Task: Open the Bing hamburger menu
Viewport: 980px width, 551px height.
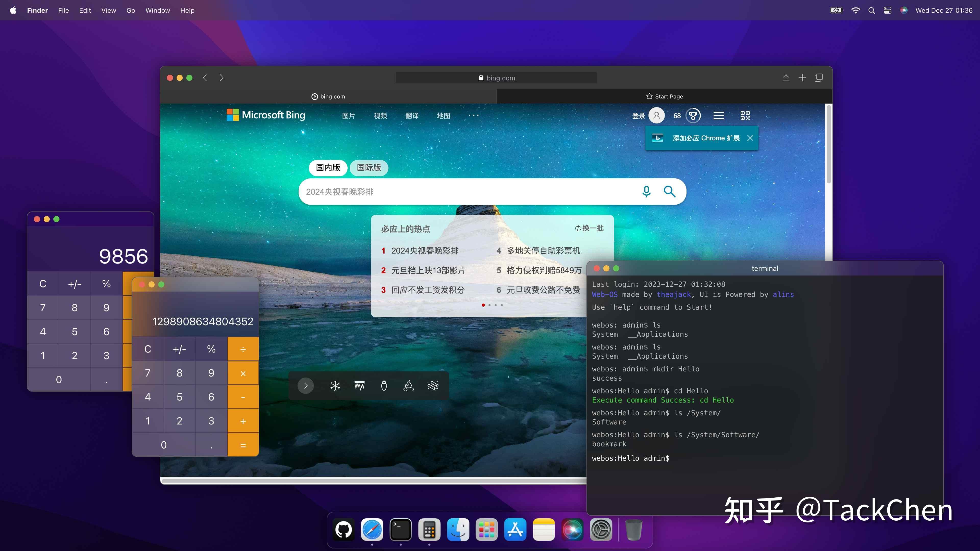Action: 718,116
